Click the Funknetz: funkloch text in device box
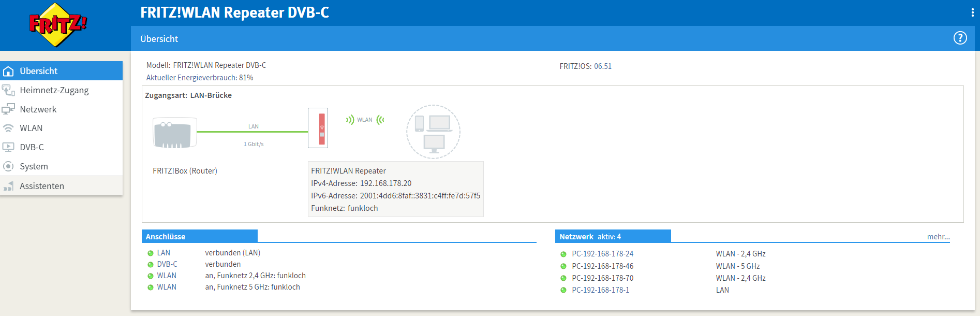Viewport: 980px width, 316px height. pos(345,208)
